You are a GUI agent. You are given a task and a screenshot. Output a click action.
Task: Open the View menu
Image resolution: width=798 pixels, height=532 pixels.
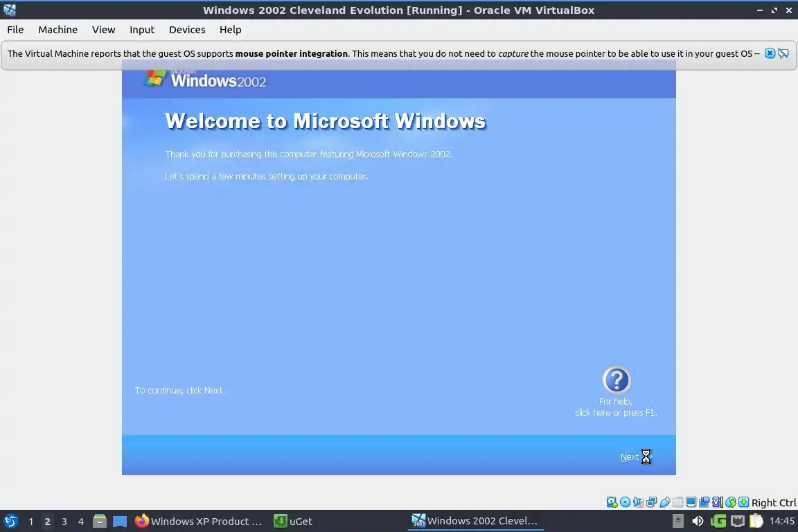(x=103, y=30)
